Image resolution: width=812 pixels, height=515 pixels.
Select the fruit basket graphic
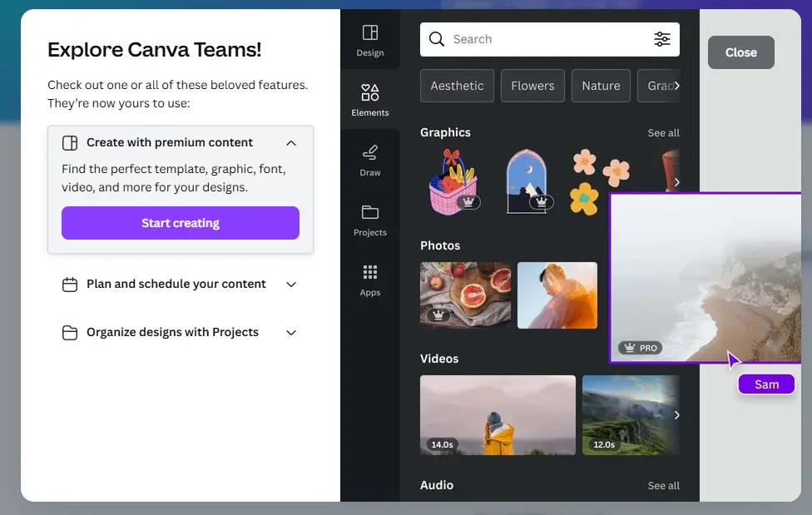tap(453, 182)
